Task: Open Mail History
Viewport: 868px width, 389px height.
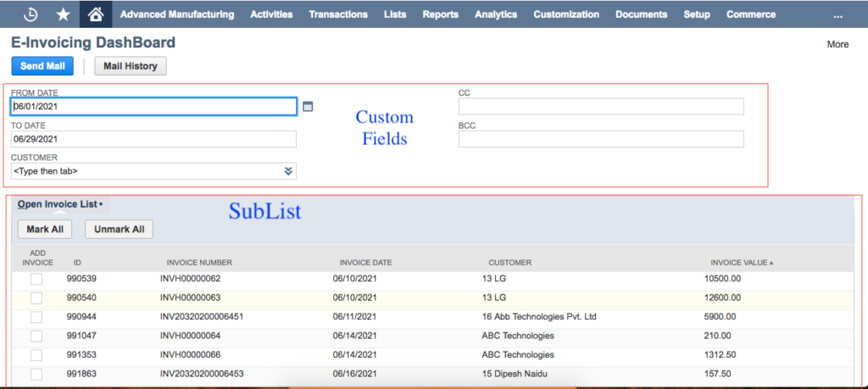Action: click(131, 66)
